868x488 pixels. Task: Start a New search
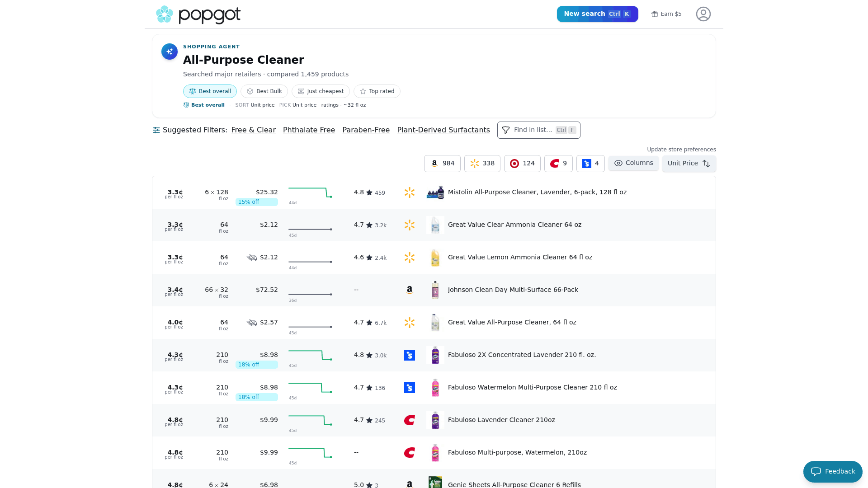tap(597, 14)
